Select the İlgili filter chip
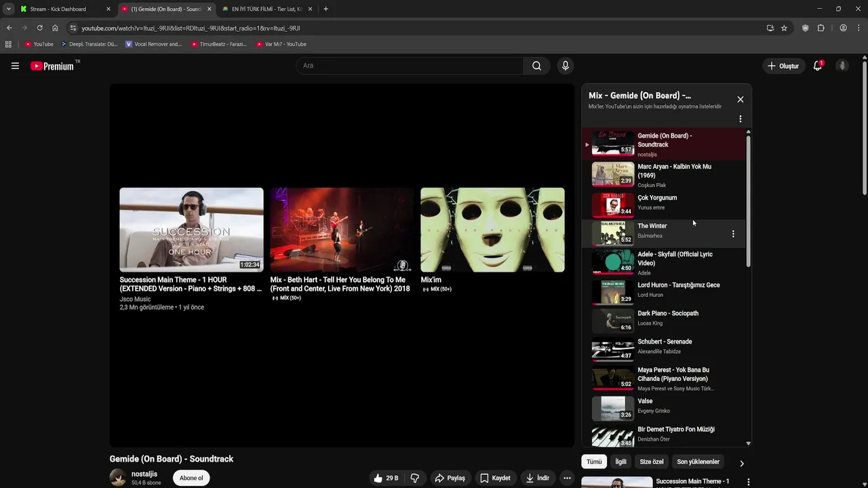The width and height of the screenshot is (868, 488). pos(620,462)
